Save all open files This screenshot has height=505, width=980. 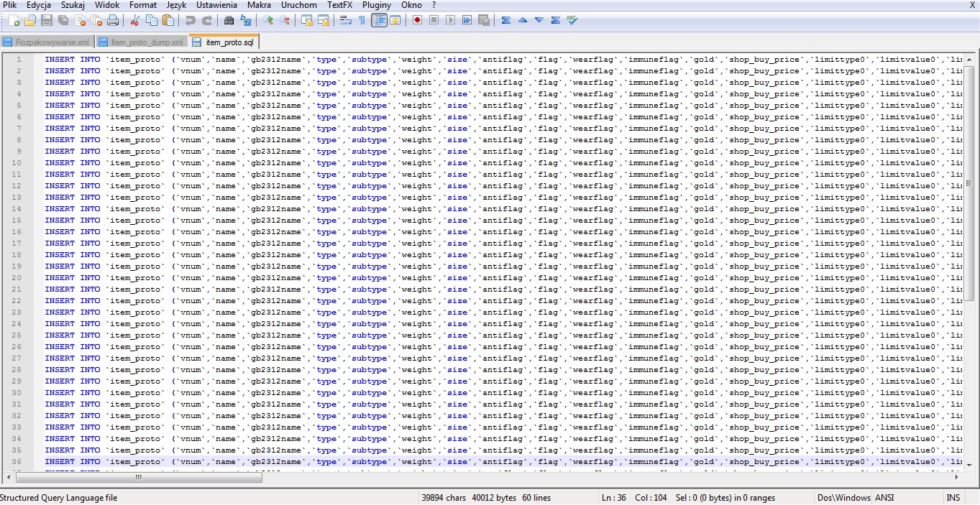coord(63,20)
